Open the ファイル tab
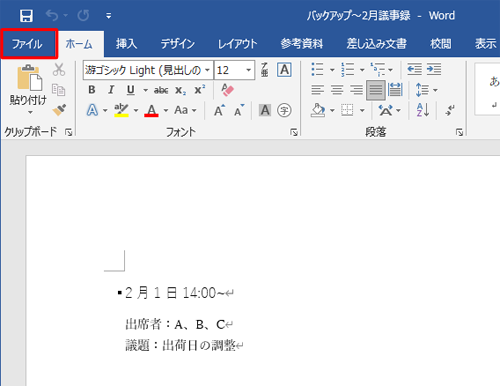 click(x=28, y=44)
